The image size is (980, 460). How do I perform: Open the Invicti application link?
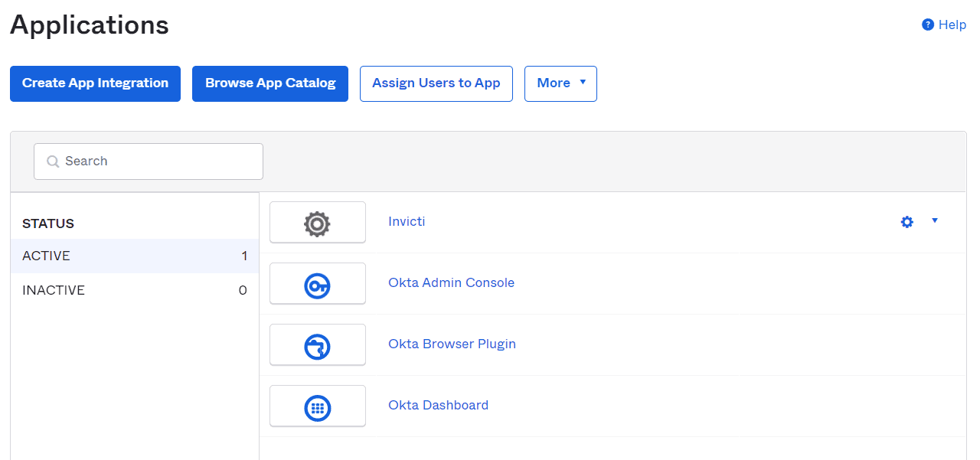407,221
